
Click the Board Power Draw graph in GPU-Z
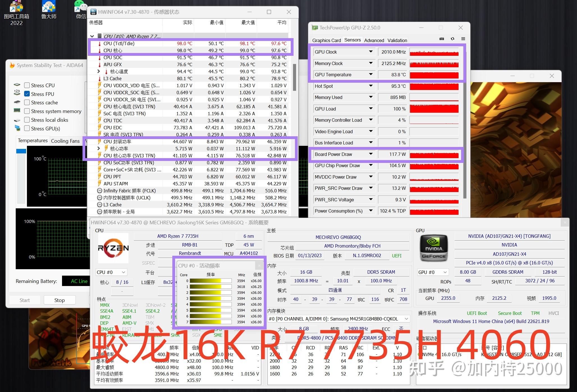pyautogui.click(x=434, y=155)
